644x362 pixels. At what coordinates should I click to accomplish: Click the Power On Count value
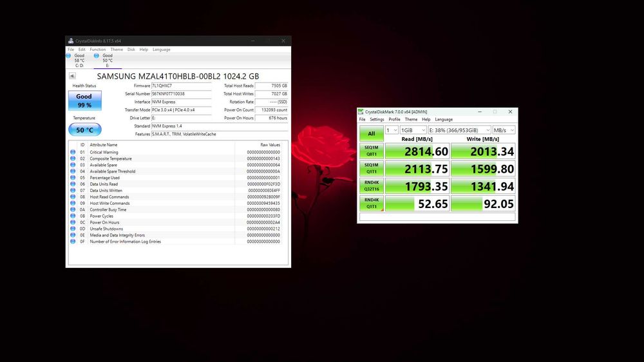coord(272,110)
